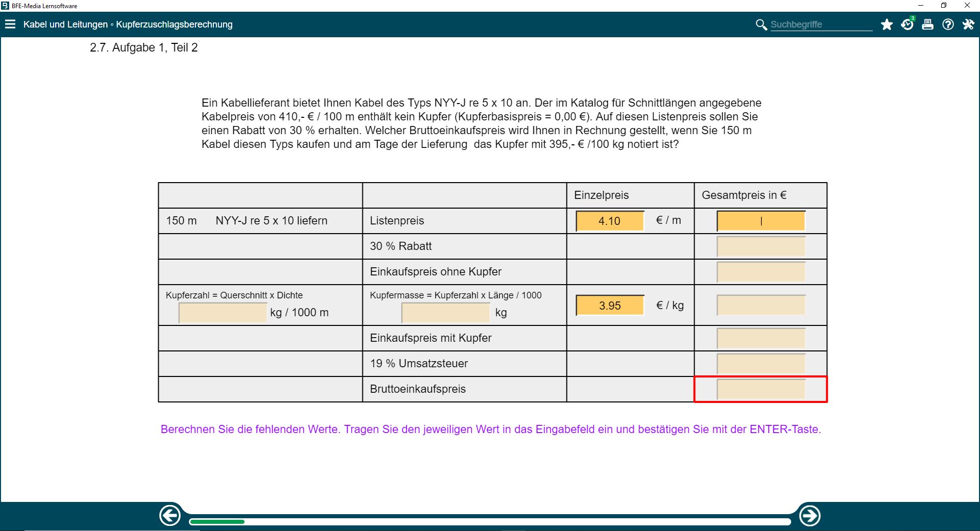
Task: Go to next page arrow
Action: (x=810, y=516)
